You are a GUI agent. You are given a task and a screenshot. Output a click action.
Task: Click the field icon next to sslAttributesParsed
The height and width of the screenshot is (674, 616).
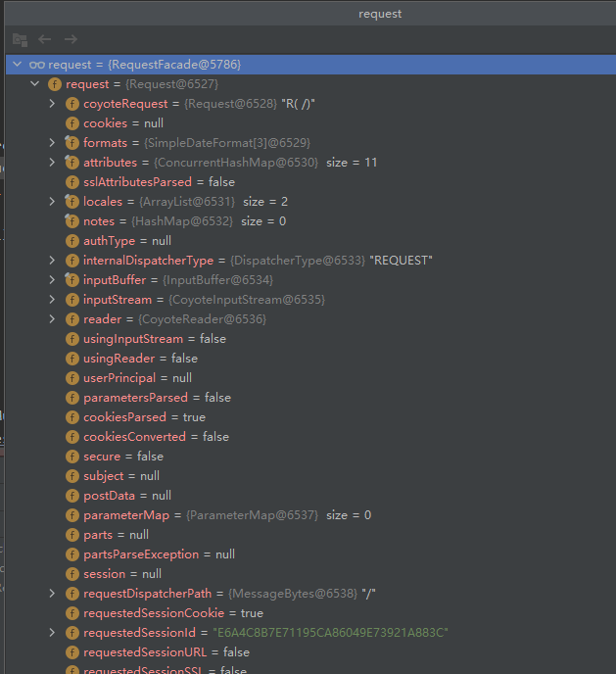tap(72, 182)
